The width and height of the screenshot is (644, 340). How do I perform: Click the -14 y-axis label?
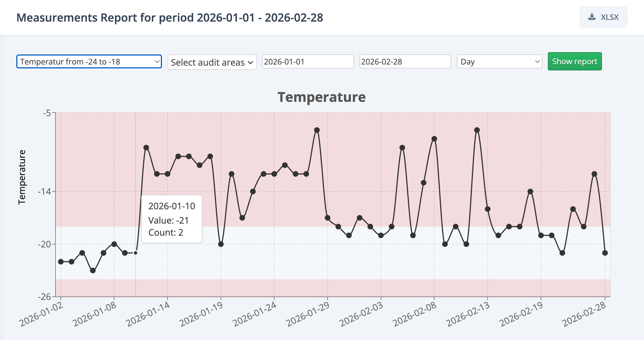point(44,192)
